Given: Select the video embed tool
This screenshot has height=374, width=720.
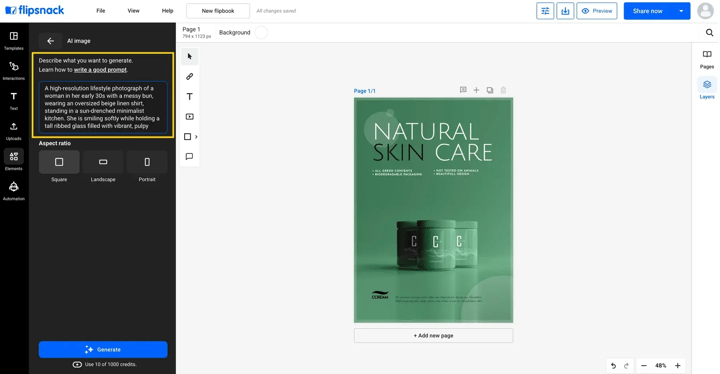Looking at the screenshot, I should (x=190, y=117).
